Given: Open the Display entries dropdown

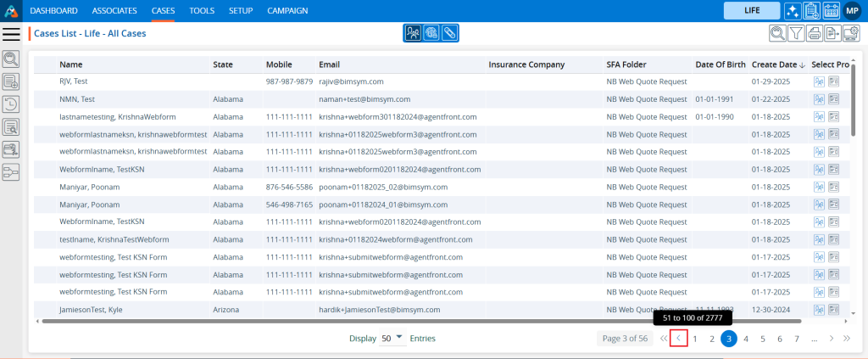Looking at the screenshot, I should coord(392,338).
